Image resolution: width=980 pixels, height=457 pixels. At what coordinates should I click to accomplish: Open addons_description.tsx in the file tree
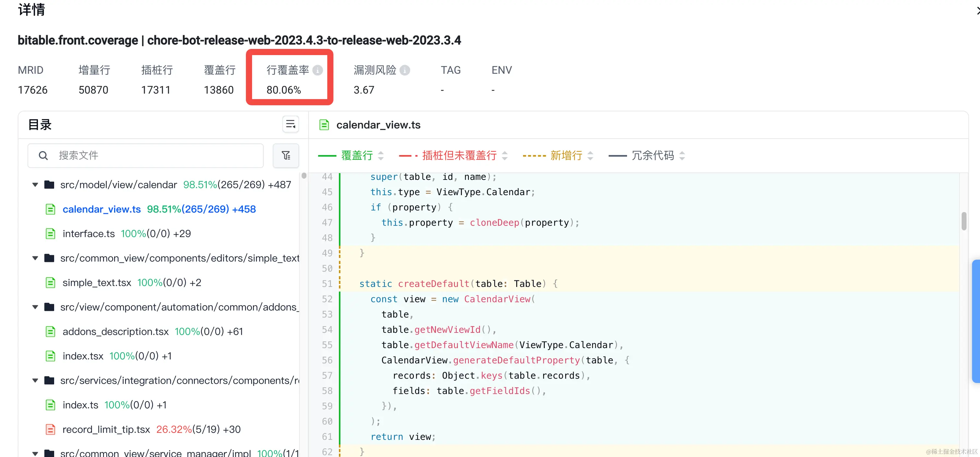click(x=116, y=332)
